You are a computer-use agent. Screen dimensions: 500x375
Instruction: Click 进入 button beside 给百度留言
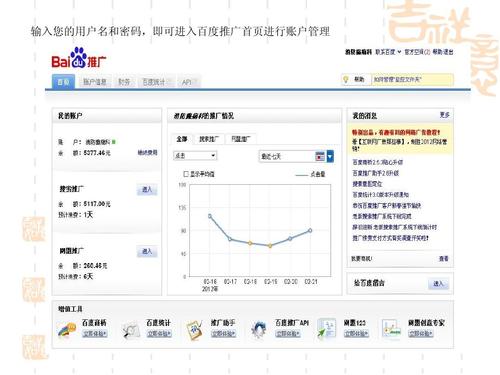pos(438,284)
